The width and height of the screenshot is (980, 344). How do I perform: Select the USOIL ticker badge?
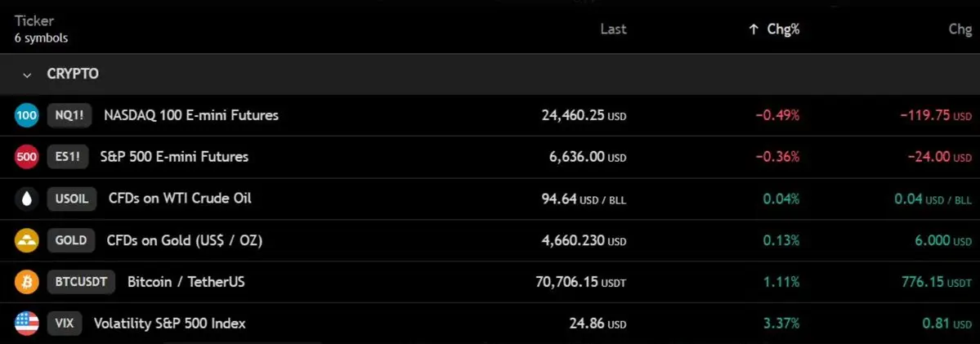[x=72, y=199]
